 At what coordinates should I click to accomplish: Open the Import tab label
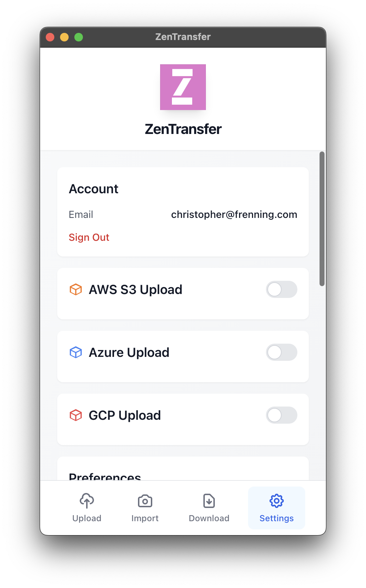(x=145, y=518)
